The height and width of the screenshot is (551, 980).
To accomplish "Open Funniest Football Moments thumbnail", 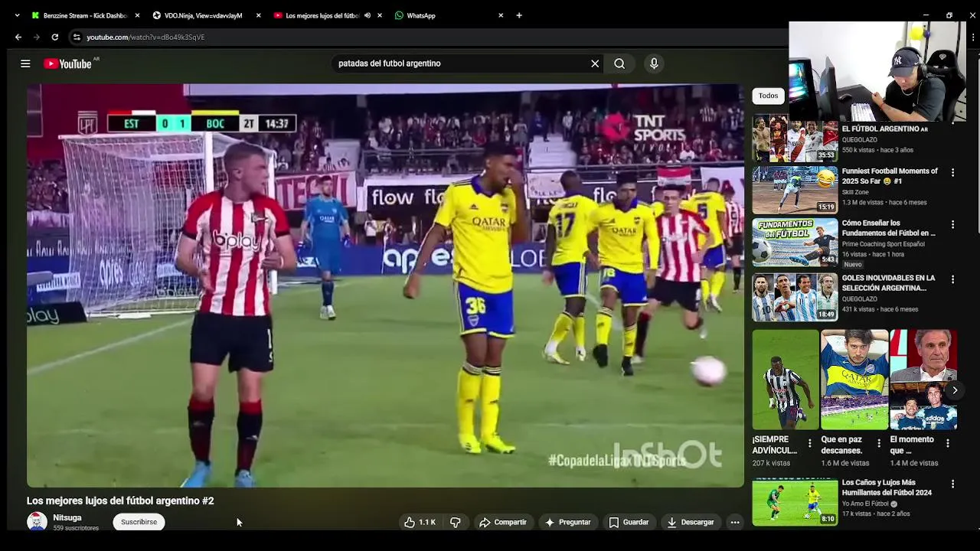I will tap(795, 190).
